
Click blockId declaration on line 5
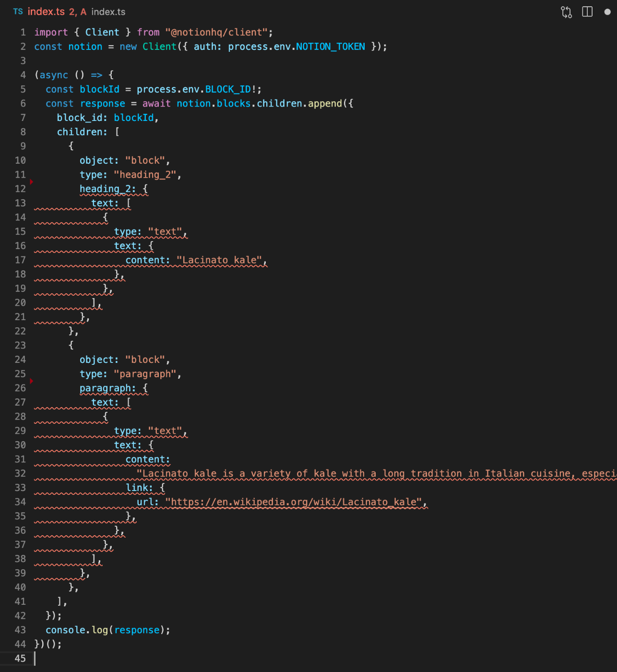coord(99,89)
